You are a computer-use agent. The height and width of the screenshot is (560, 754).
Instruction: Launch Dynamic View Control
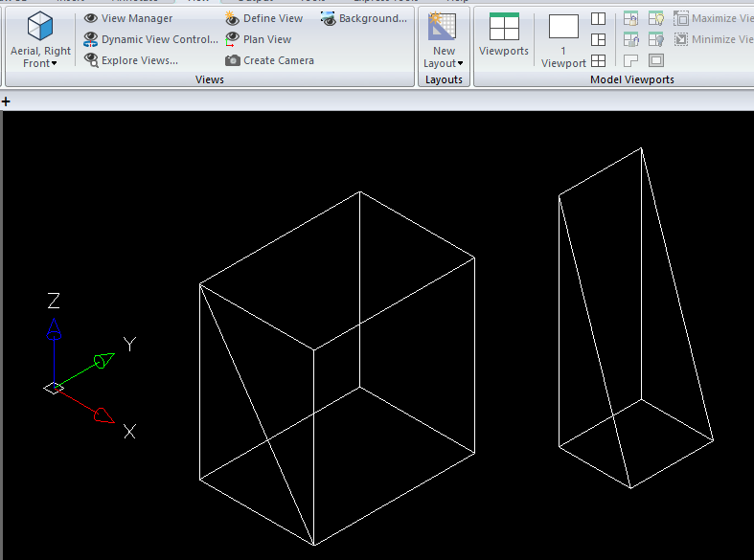click(x=150, y=39)
